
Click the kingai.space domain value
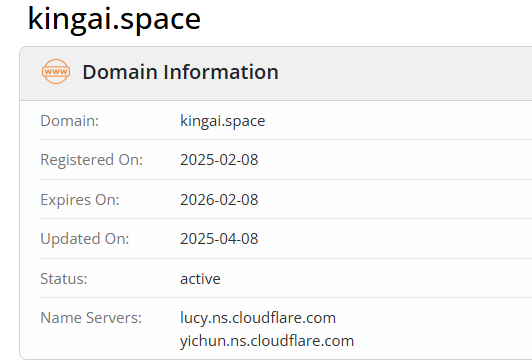click(223, 121)
